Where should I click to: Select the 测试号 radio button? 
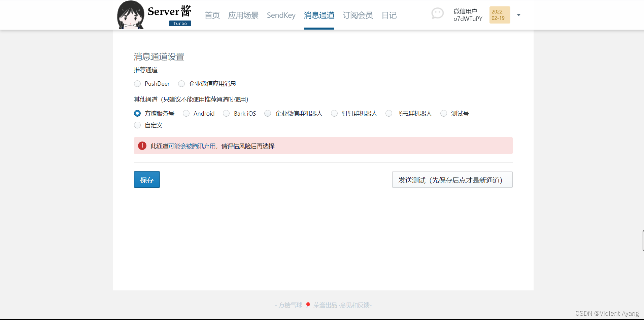[x=444, y=113]
